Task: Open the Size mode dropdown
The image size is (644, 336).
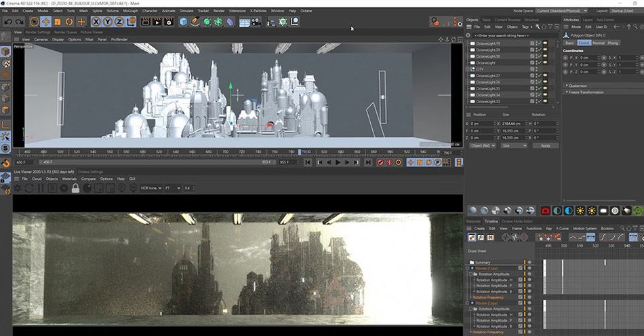Action: click(514, 145)
